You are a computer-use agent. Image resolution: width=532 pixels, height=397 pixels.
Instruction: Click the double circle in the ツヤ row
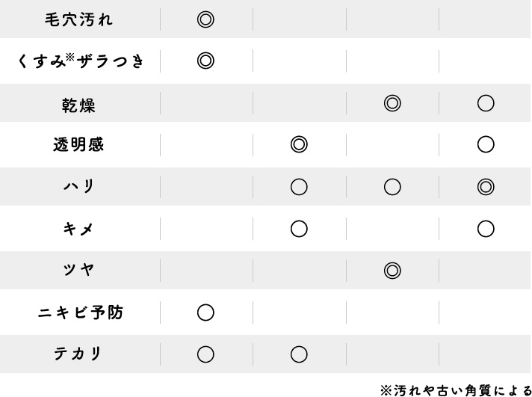coord(392,271)
